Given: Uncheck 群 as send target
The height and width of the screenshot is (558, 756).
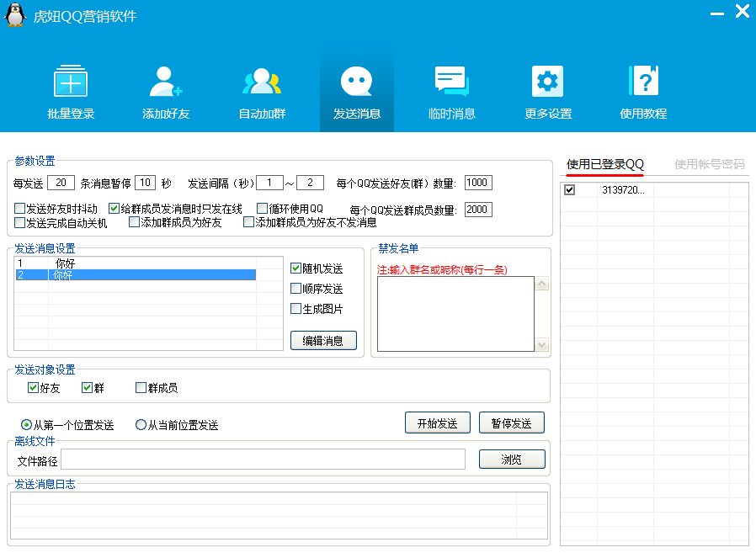Looking at the screenshot, I should pos(88,388).
